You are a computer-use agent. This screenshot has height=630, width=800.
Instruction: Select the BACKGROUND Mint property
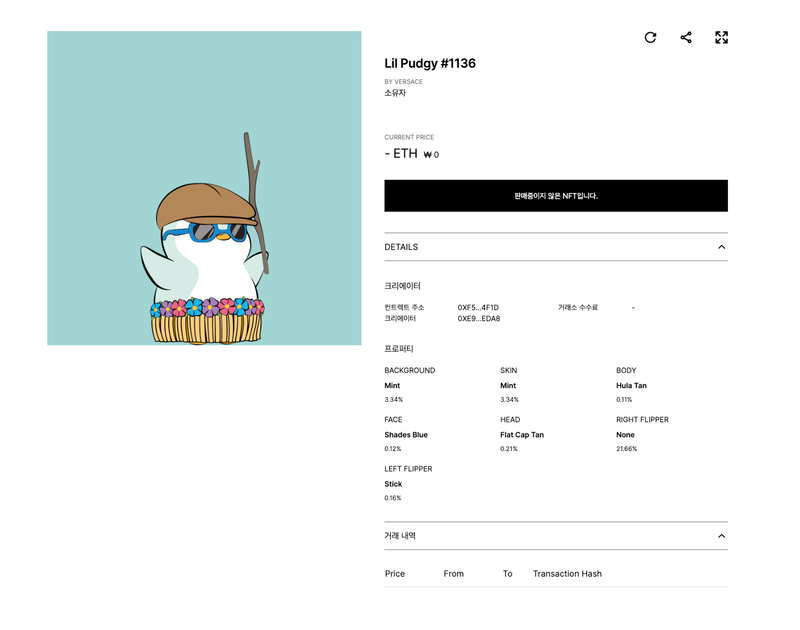click(392, 385)
